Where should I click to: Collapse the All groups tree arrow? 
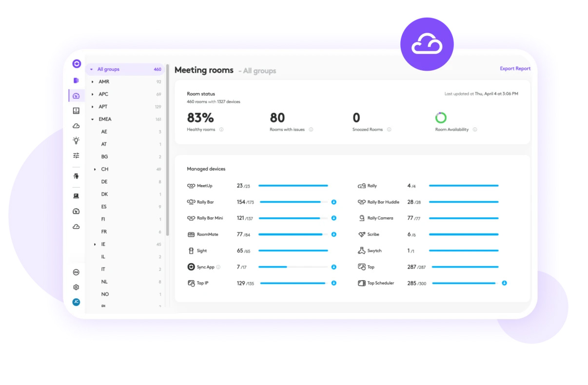[92, 69]
